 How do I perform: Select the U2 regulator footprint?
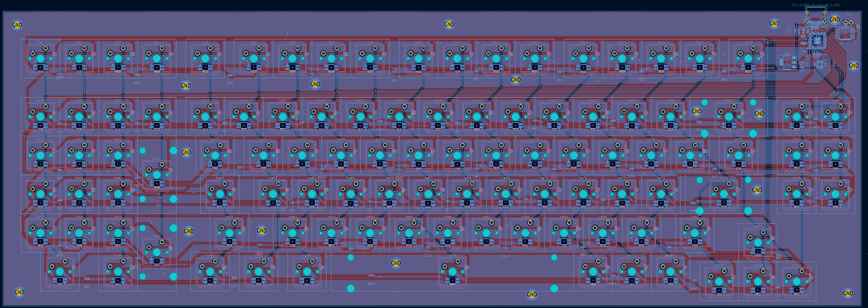tap(787, 62)
